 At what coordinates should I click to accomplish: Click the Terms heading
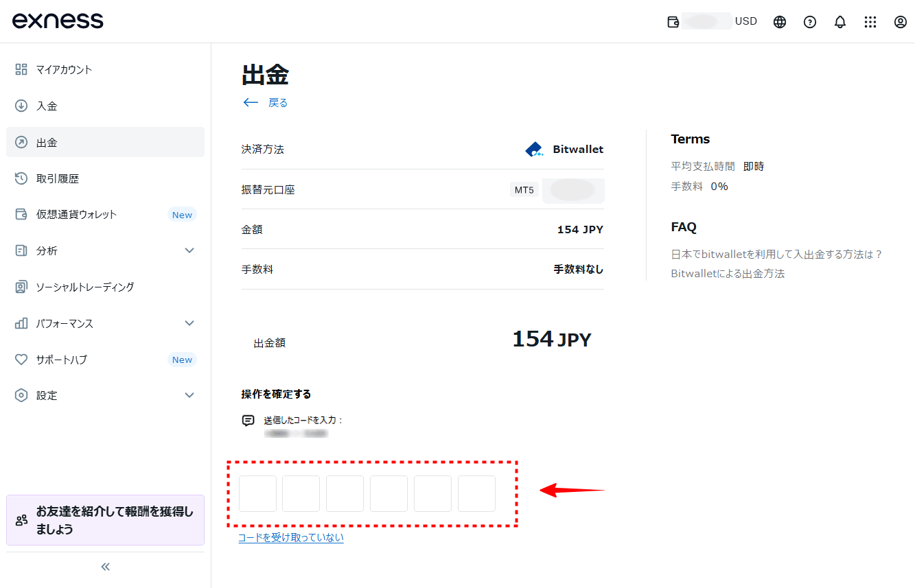coord(691,139)
